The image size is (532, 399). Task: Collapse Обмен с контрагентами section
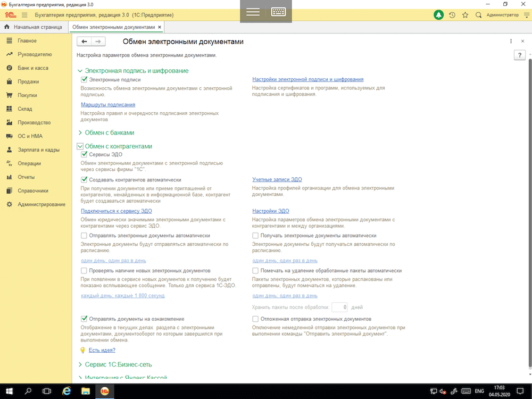pyautogui.click(x=80, y=146)
